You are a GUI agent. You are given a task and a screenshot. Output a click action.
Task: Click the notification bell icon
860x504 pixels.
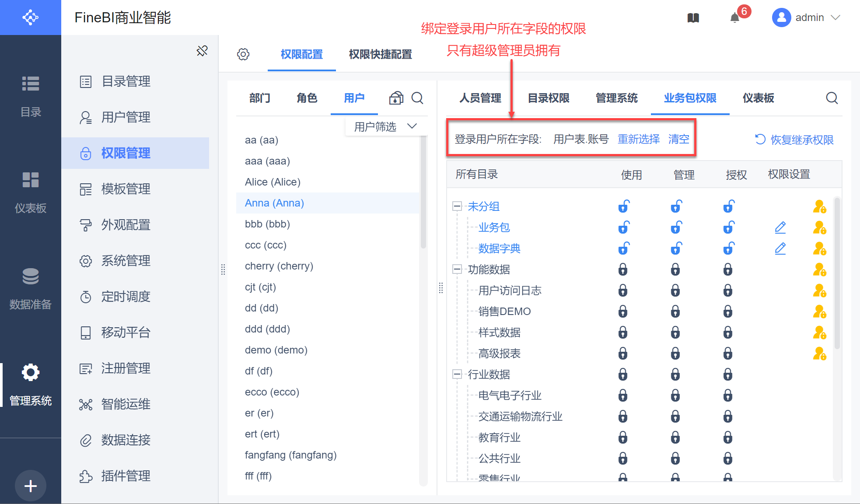[x=735, y=17]
